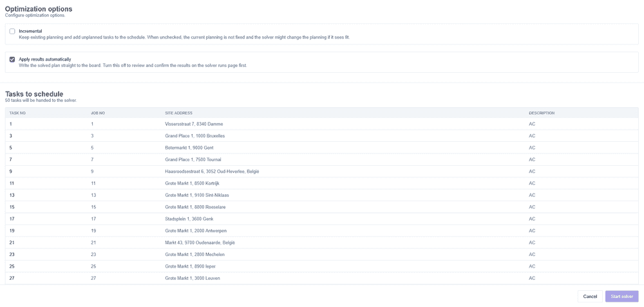Click the Incremental option description text

pos(184,37)
